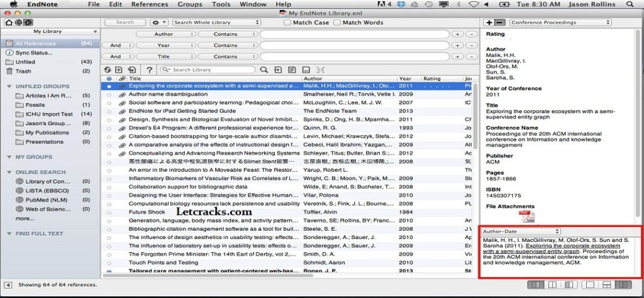Collapse sidebar with bottom-left arrow button
The image size is (644, 298).
click(x=9, y=284)
